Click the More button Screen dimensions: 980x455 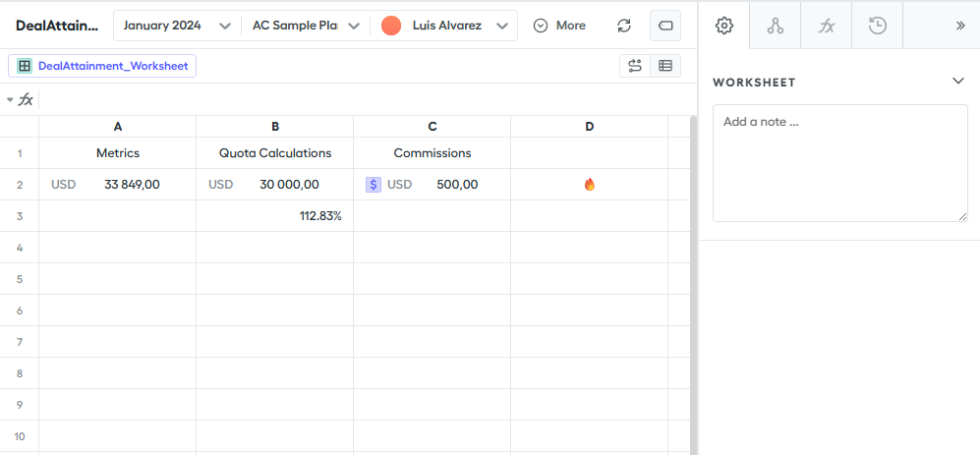(559, 26)
